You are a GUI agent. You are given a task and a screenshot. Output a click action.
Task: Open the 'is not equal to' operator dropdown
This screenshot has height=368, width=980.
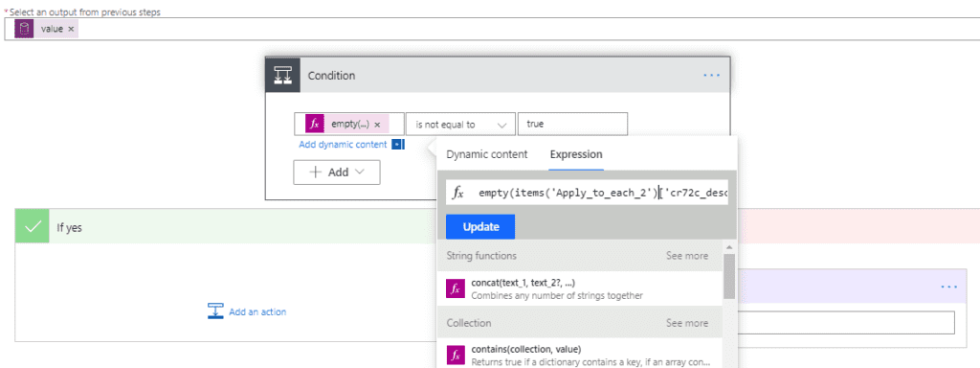pyautogui.click(x=460, y=125)
